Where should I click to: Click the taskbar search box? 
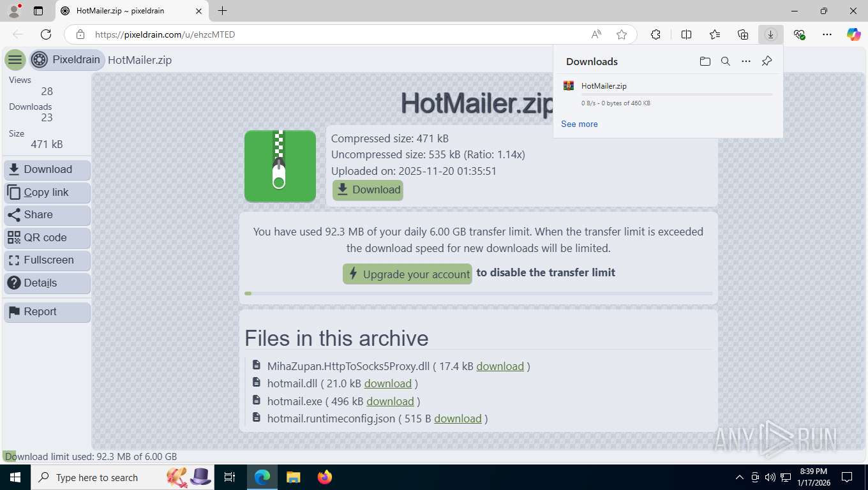(122, 477)
